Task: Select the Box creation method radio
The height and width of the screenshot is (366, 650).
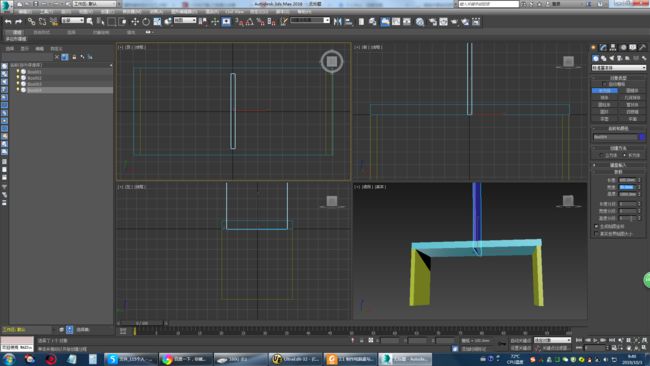Action: pos(625,155)
